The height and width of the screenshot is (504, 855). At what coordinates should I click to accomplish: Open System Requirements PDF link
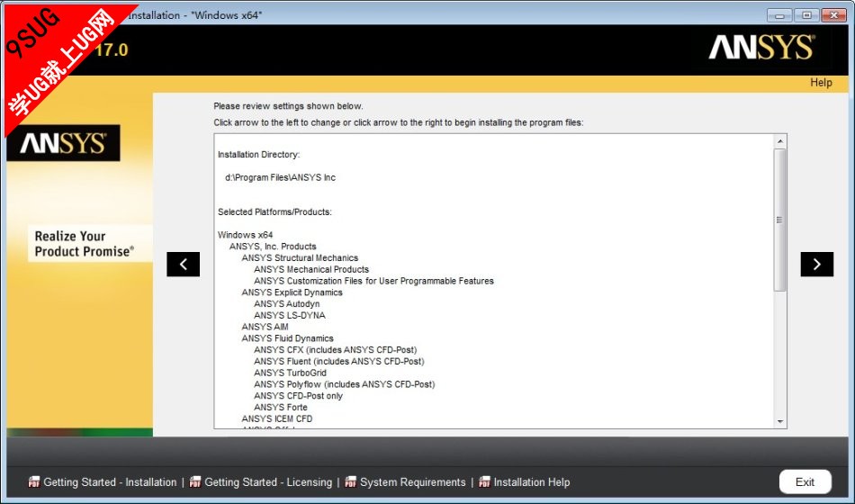(413, 482)
